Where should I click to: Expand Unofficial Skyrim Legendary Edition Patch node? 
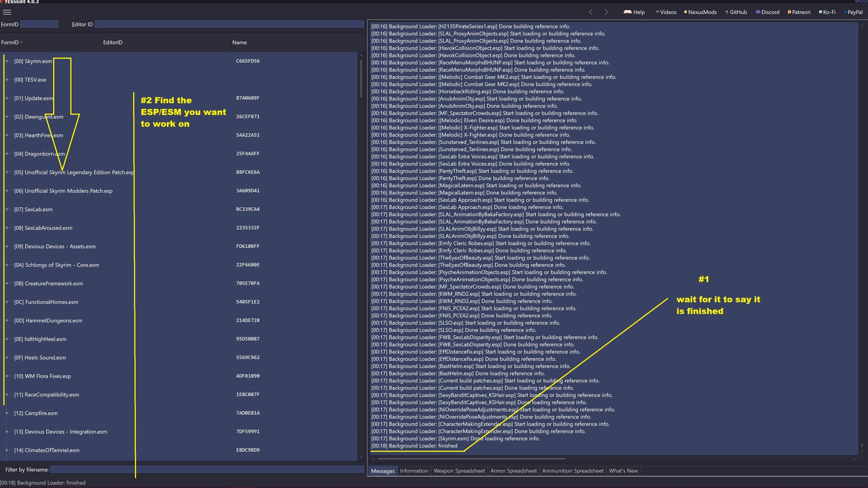click(7, 172)
